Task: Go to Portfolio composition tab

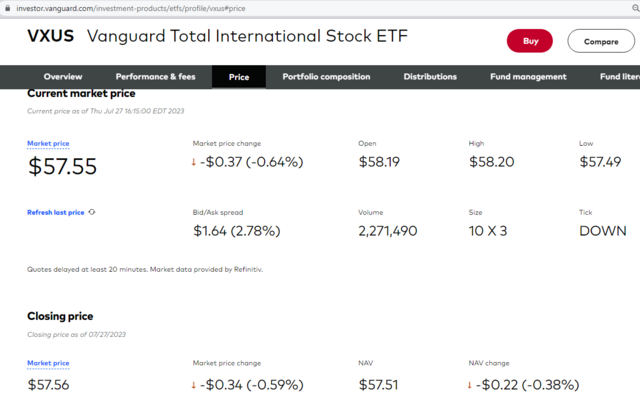Action: coord(326,77)
